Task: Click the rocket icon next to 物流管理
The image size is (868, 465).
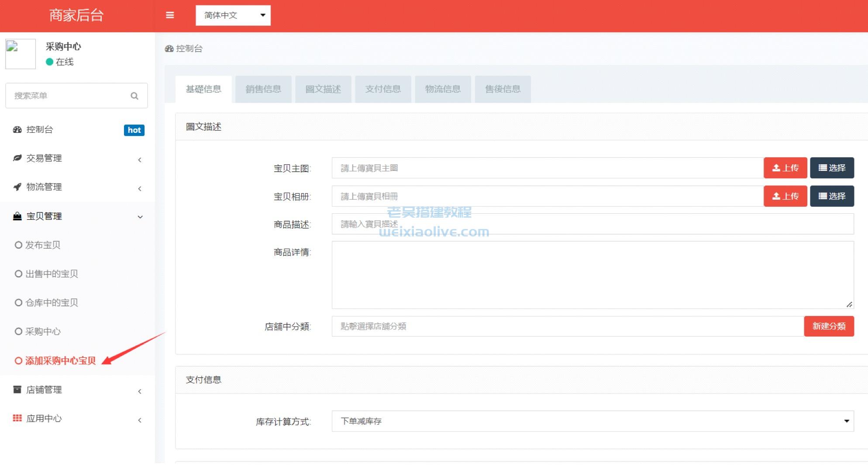Action: tap(17, 187)
